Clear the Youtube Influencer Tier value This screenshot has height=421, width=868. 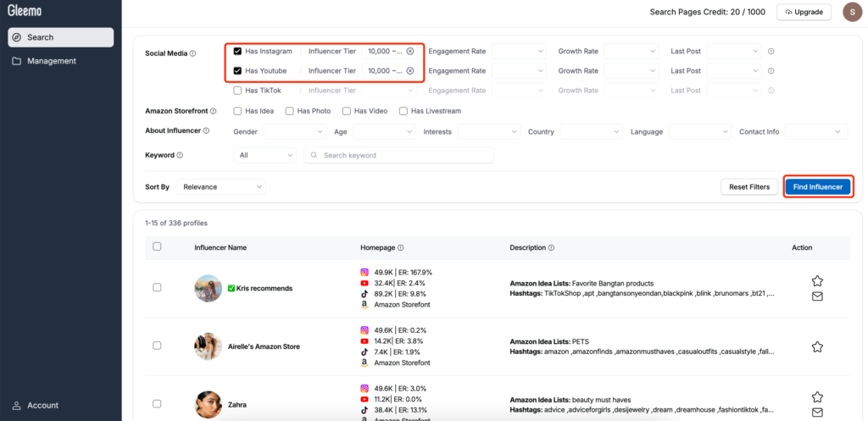click(x=410, y=71)
